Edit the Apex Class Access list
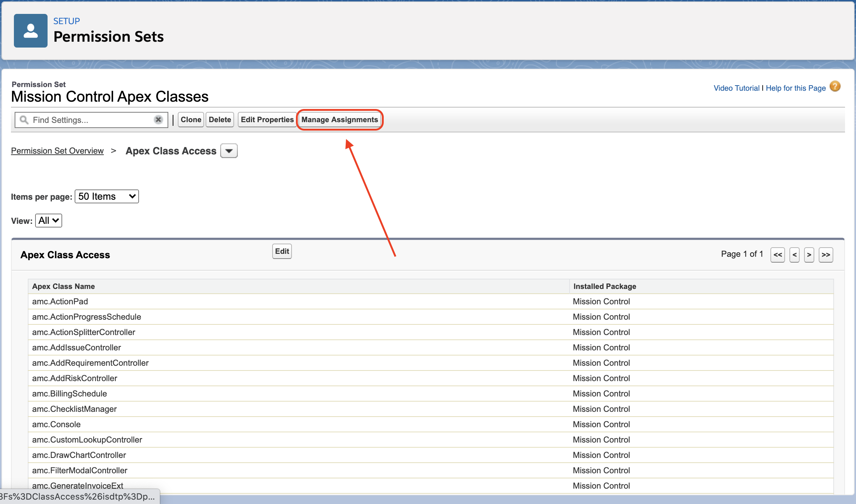This screenshot has height=504, width=856. click(x=281, y=251)
